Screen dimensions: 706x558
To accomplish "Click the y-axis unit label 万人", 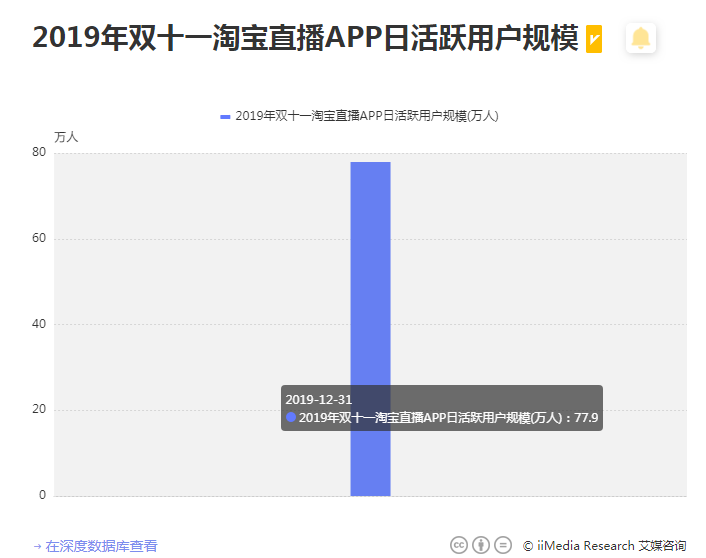I will pyautogui.click(x=66, y=137).
